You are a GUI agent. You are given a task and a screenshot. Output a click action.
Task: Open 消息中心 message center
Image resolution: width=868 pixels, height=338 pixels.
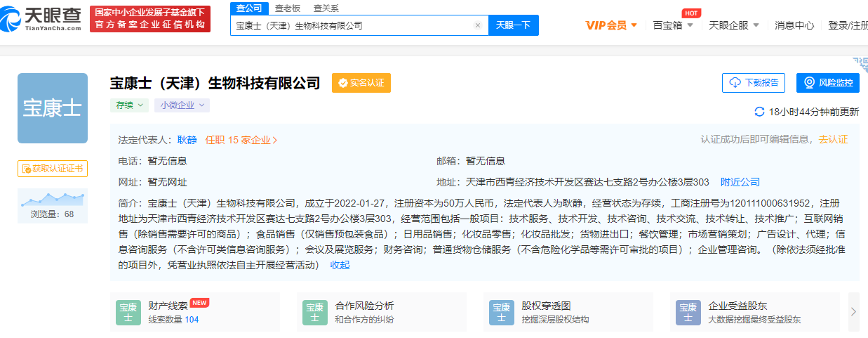tap(794, 25)
